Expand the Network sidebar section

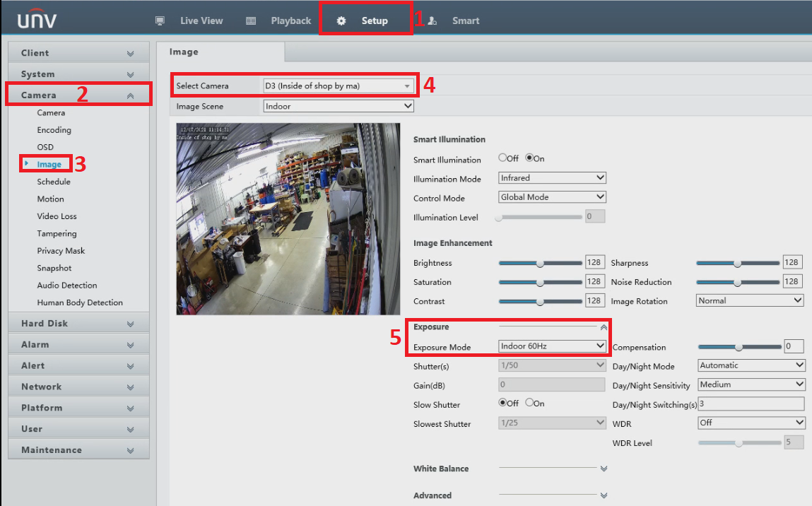pos(78,387)
